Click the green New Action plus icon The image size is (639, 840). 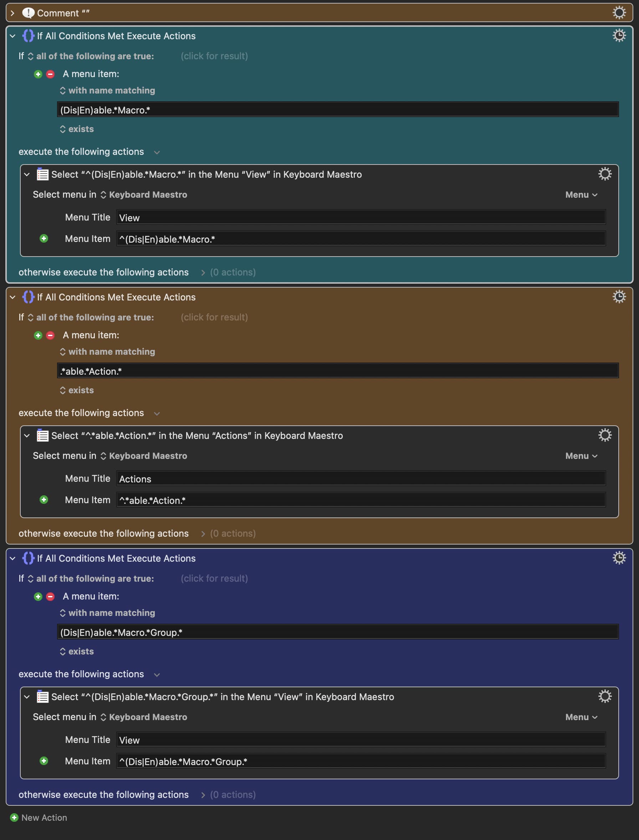tap(14, 817)
